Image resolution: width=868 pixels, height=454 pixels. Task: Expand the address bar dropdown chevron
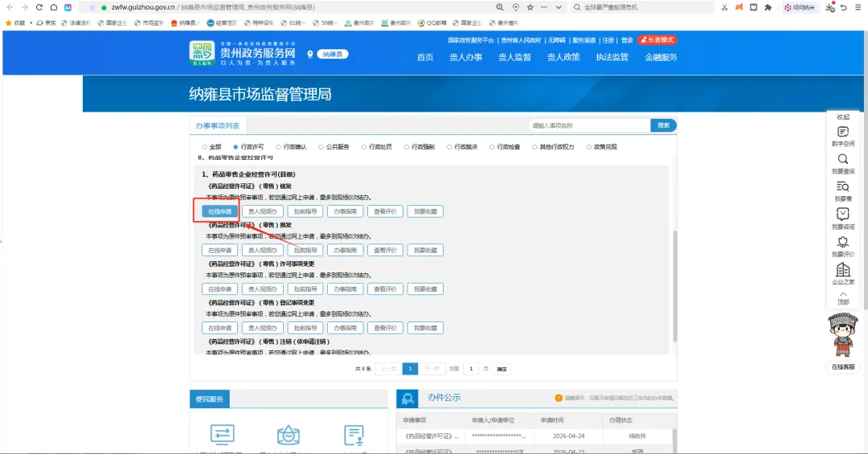pos(559,7)
